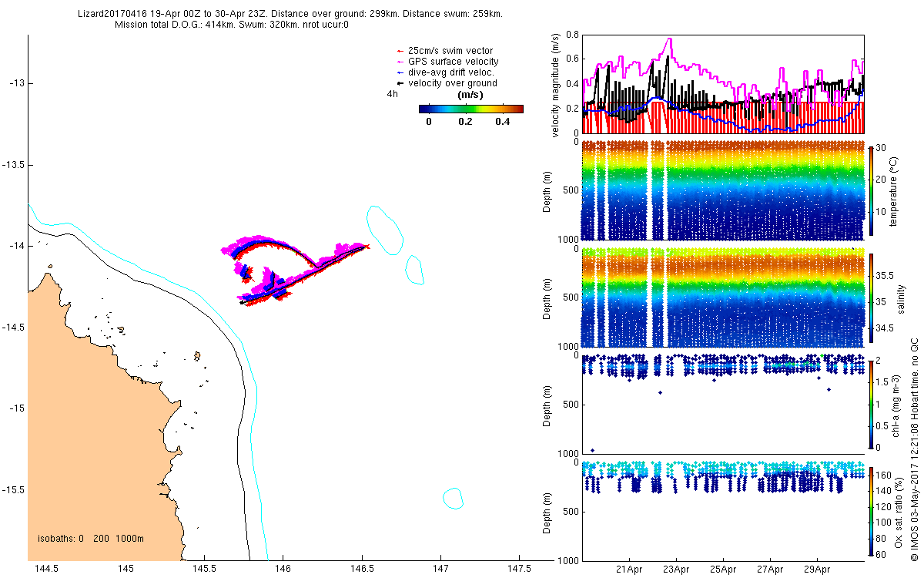Click the 29Apr date tick label
924x578 pixels.
816,570
